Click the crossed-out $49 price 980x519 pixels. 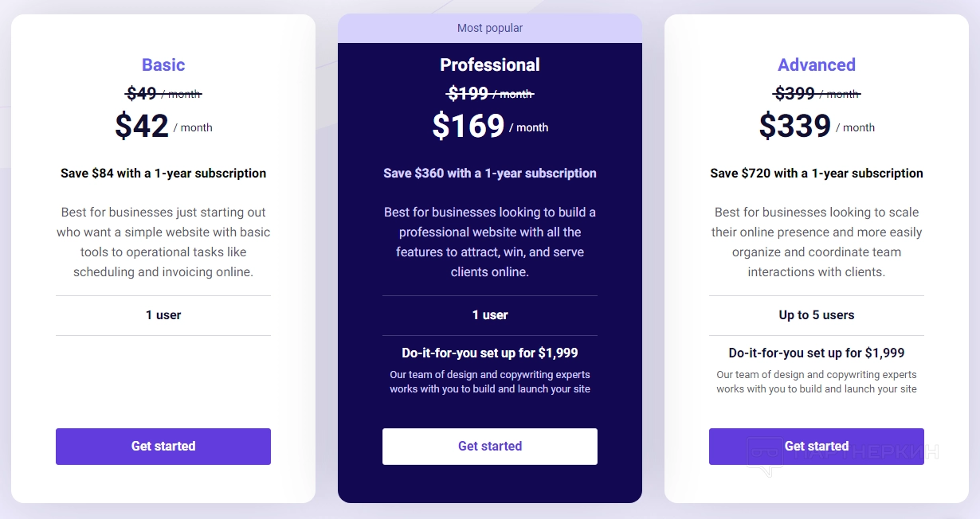coord(142,94)
